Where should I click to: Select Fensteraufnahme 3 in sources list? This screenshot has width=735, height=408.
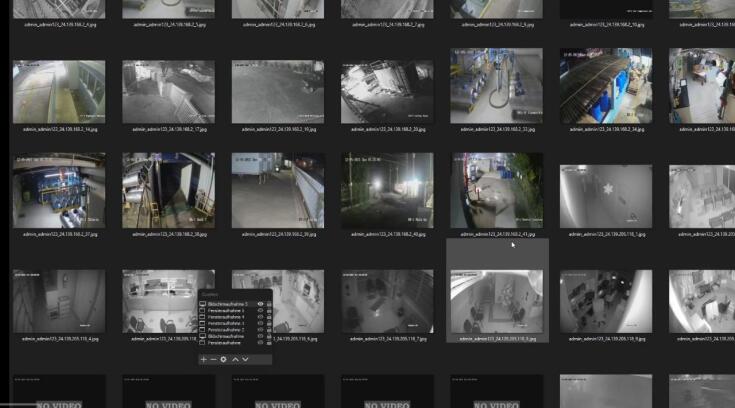[x=226, y=310]
